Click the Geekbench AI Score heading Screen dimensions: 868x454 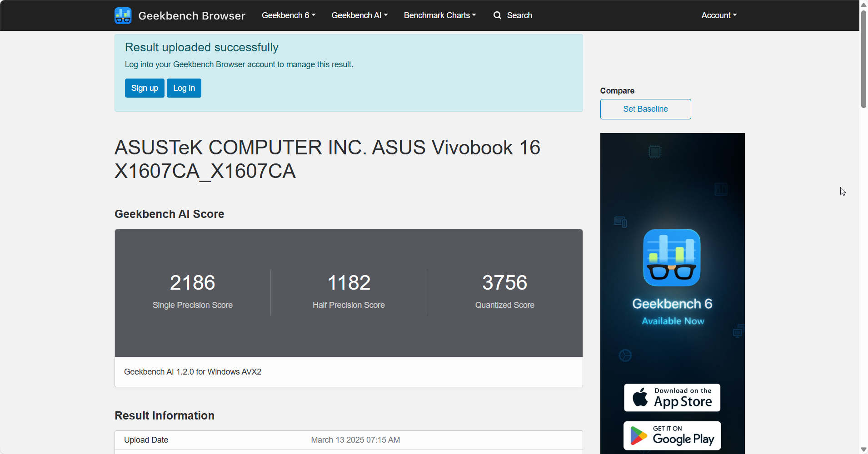(170, 214)
